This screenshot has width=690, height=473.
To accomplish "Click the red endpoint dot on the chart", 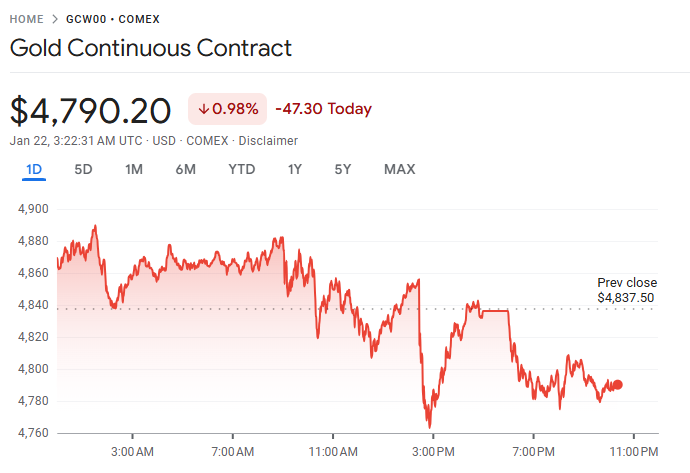I will pyautogui.click(x=618, y=385).
